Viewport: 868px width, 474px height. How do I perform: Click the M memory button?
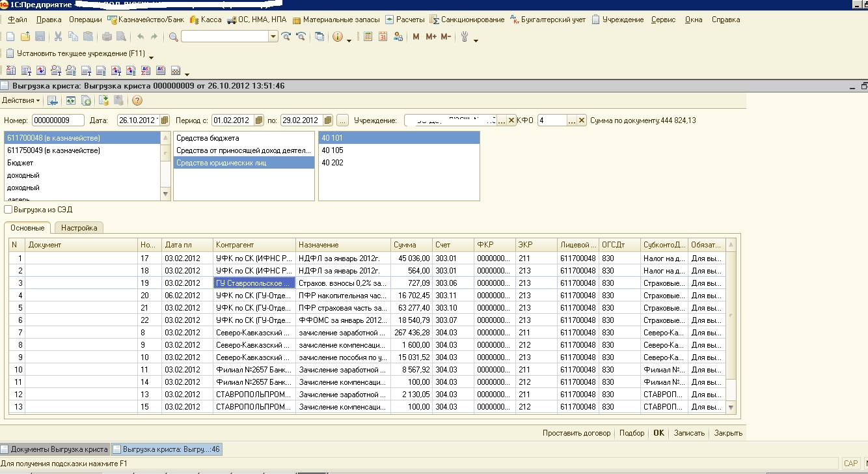coord(416,36)
